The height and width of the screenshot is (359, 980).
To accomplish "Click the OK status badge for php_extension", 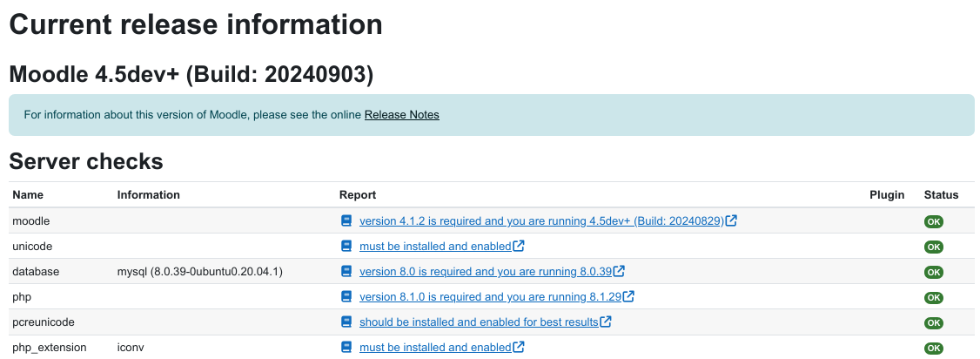I will 934,349.
